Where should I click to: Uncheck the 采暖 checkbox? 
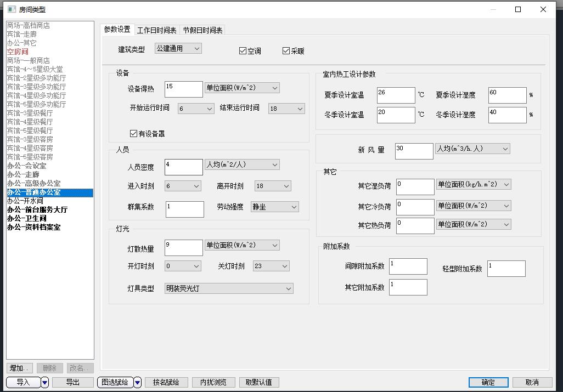pos(286,51)
